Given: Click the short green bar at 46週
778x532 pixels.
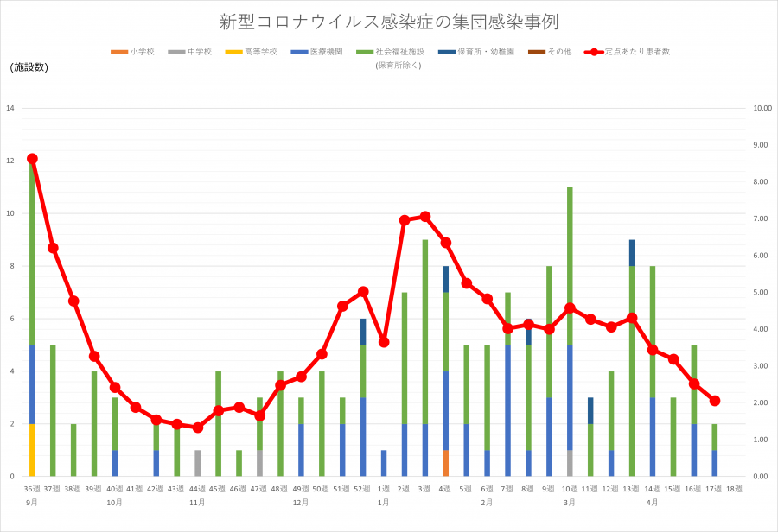Looking at the screenshot, I should [x=239, y=463].
